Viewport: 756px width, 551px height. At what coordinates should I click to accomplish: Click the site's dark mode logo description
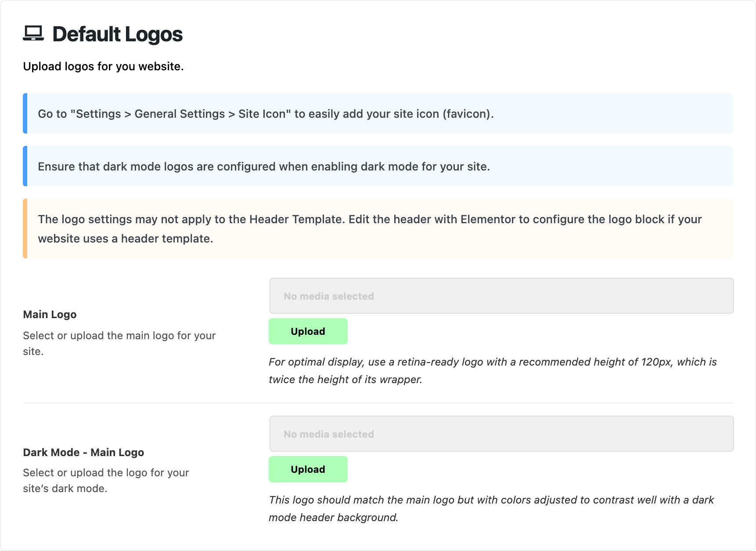(x=106, y=480)
